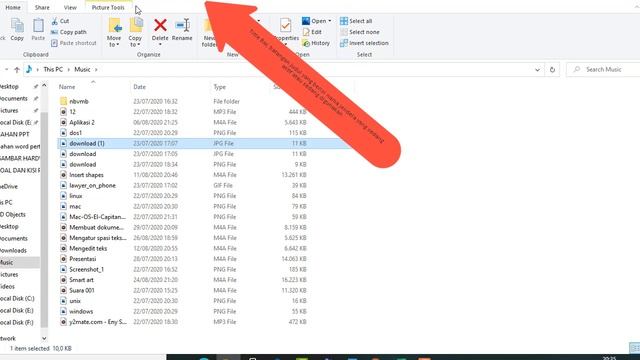
Task: Click the Up one level arrow
Action: [17, 70]
